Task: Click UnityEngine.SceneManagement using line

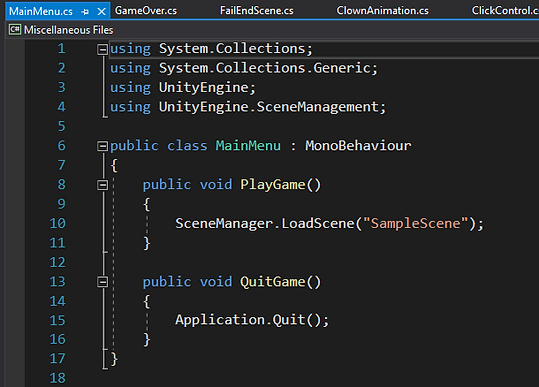Action: [x=248, y=107]
